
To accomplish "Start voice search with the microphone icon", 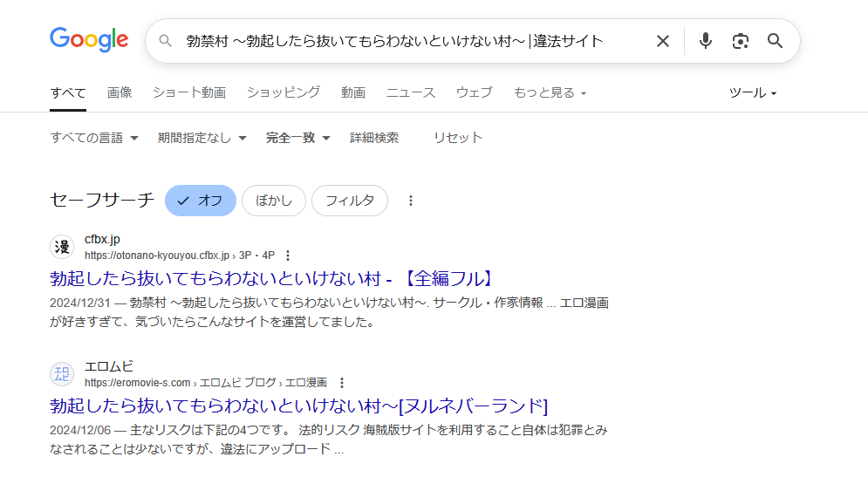I will 705,41.
